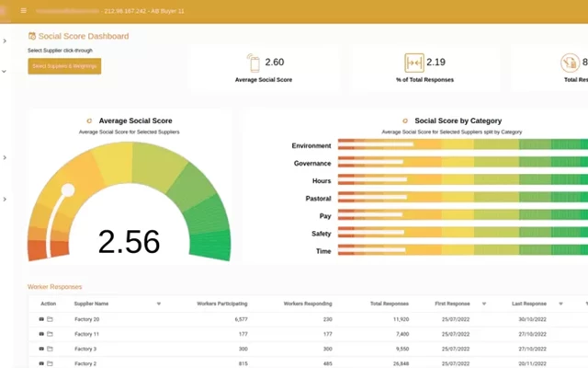Click the 20/11/2022 last response date
Screen dimensions: 588x368
[x=532, y=363]
